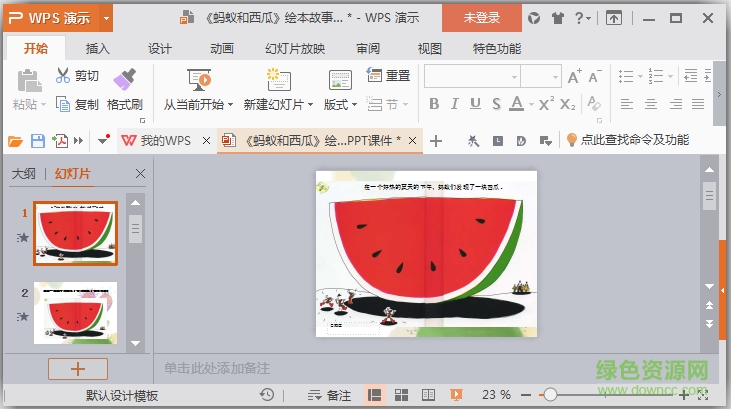The image size is (731, 409).
Task: Click the decrease indent icon
Action: click(x=690, y=76)
